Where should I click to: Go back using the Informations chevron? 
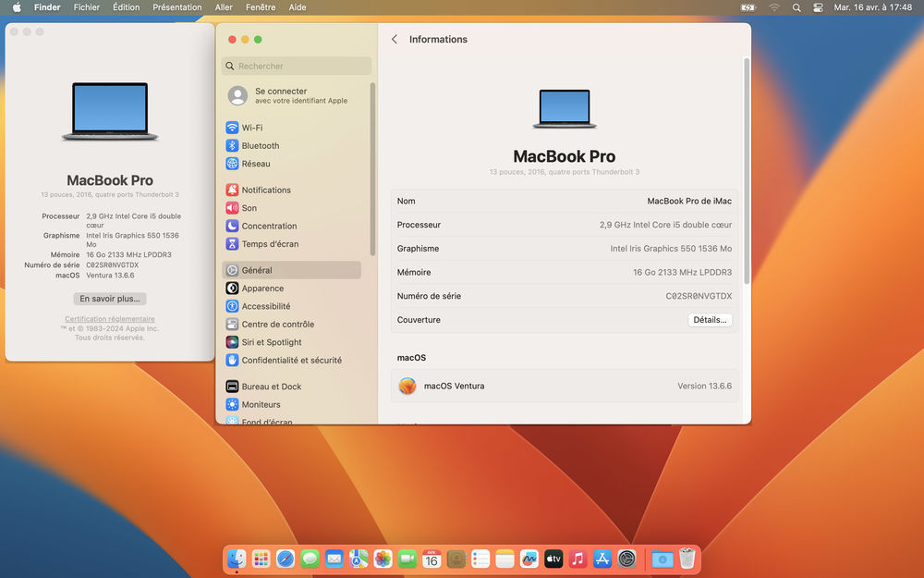pyautogui.click(x=395, y=40)
